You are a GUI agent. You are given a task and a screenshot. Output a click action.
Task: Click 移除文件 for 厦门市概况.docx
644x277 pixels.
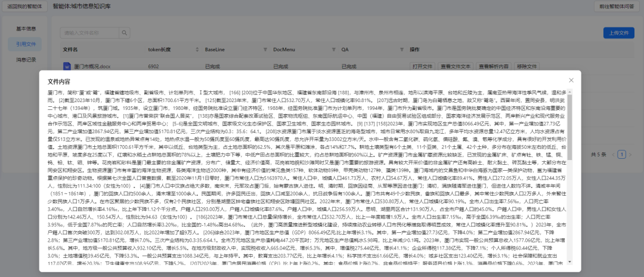point(527,66)
